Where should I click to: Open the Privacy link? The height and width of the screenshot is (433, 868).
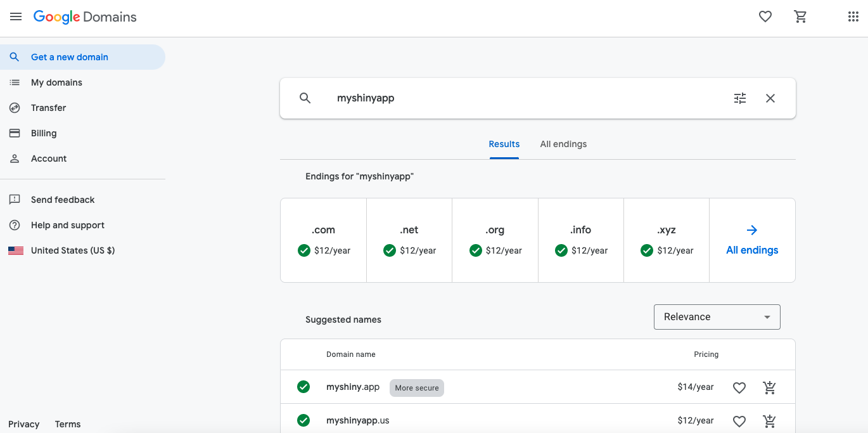(24, 424)
